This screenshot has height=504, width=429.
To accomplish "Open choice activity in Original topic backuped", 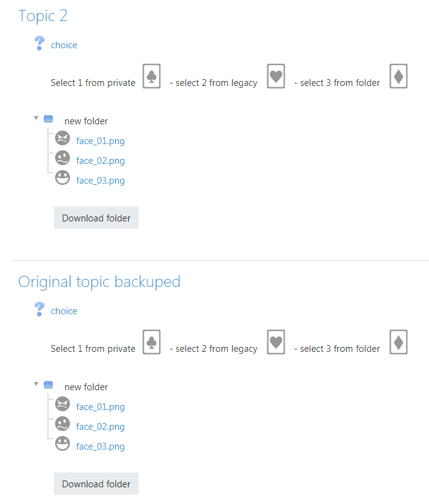I will (x=64, y=311).
